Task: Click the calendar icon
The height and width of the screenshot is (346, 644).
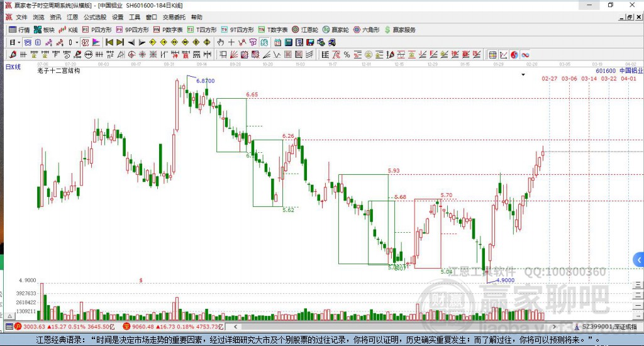Action: pyautogui.click(x=277, y=42)
